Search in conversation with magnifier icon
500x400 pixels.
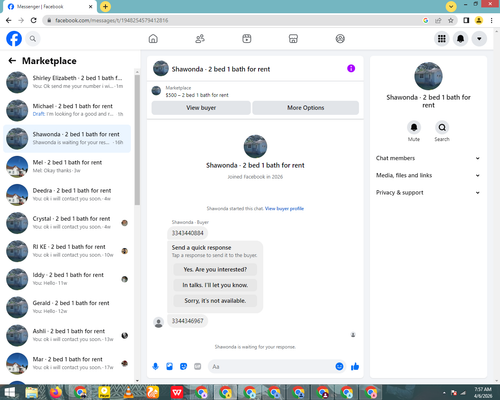442,127
